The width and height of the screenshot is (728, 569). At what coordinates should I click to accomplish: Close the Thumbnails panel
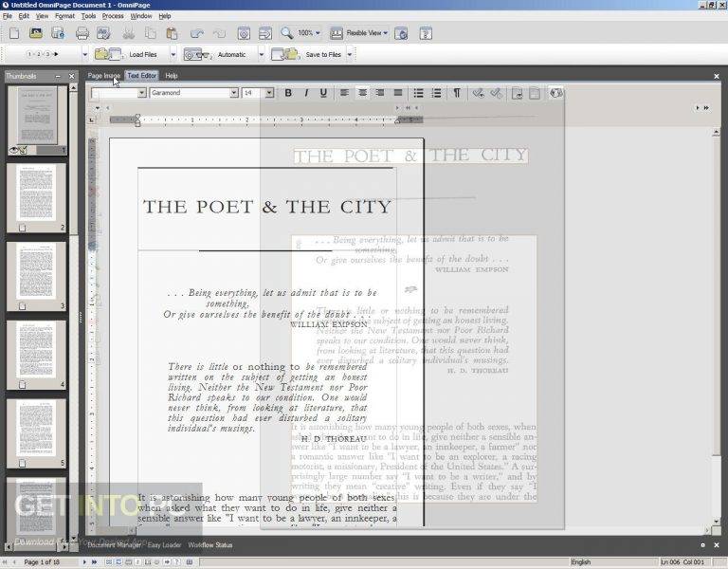[x=71, y=76]
